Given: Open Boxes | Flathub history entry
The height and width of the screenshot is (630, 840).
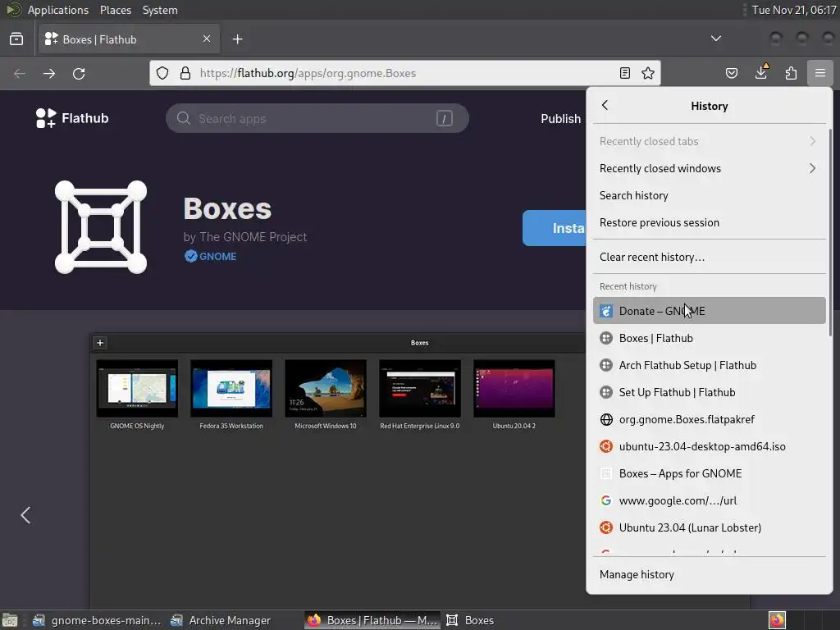Looking at the screenshot, I should 709,338.
